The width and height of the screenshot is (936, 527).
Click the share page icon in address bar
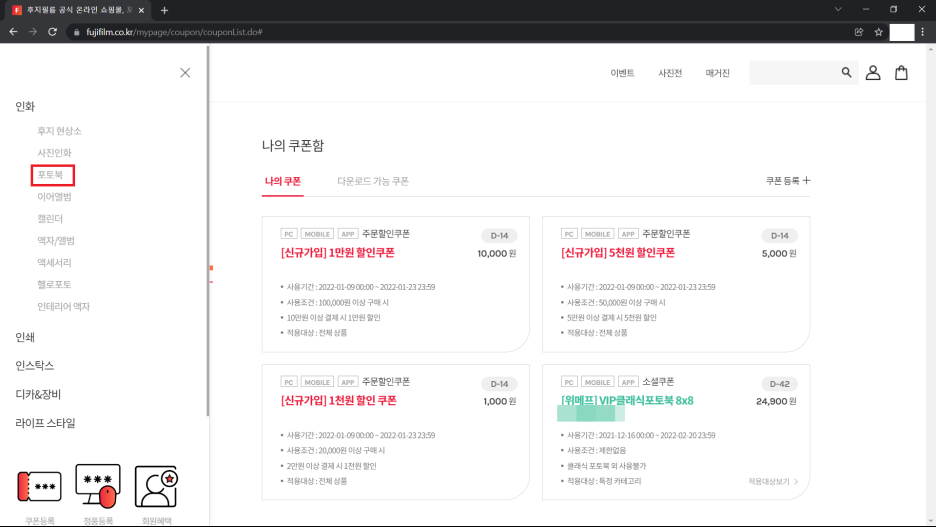pos(859,32)
